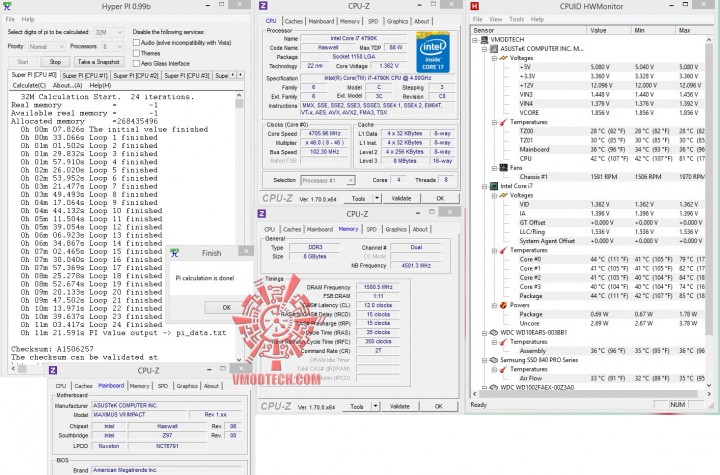Toggle the Themes checkbox

[x=136, y=53]
